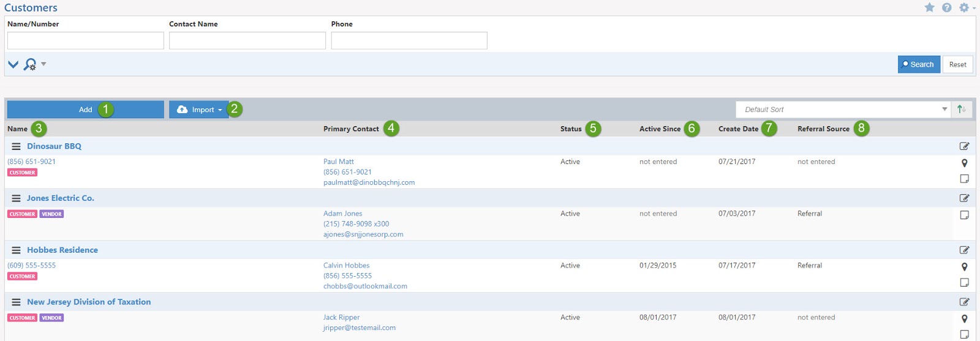980x341 pixels.
Task: Sort by Primary Contact column header
Action: click(x=351, y=129)
